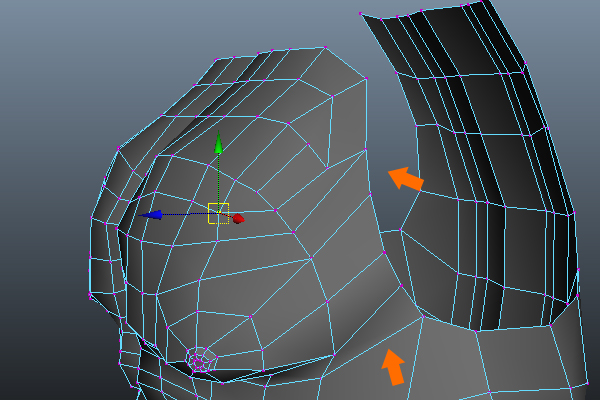Image resolution: width=600 pixels, height=400 pixels.
Task: Click the green Y-axis manipulator arrow
Action: (x=218, y=142)
